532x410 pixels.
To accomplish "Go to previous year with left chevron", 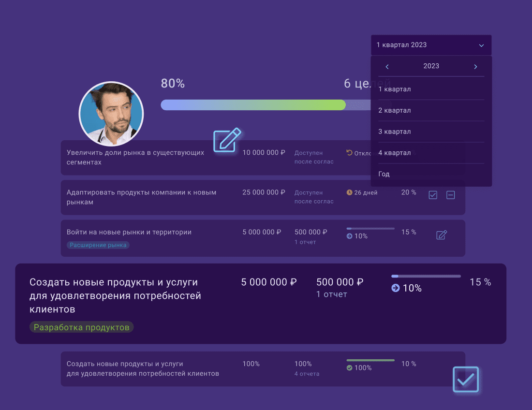I will click(x=387, y=67).
